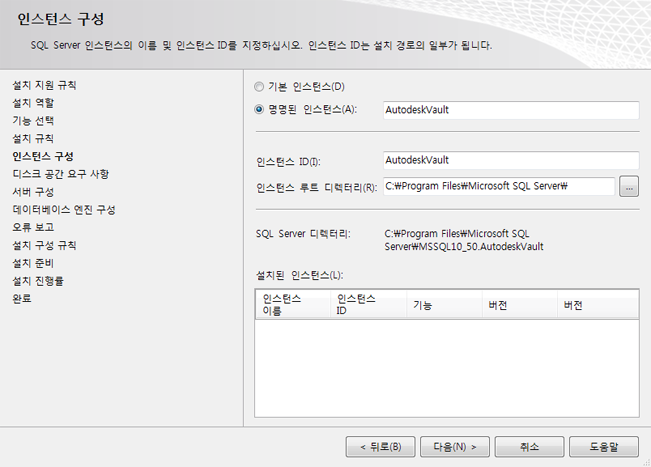Click the 도움말 button
Screen dimensions: 651x467
pyautogui.click(x=604, y=447)
